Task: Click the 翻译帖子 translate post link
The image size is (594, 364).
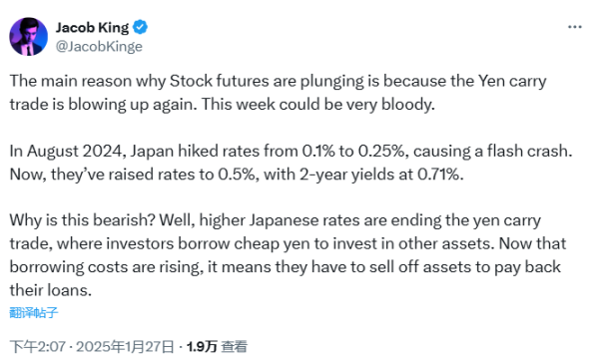Action: click(34, 312)
